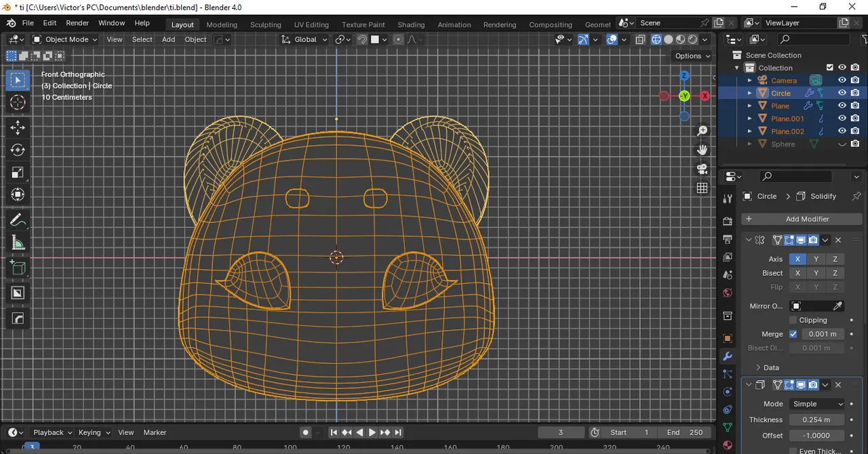Toggle snapping magnet icon

(x=362, y=39)
